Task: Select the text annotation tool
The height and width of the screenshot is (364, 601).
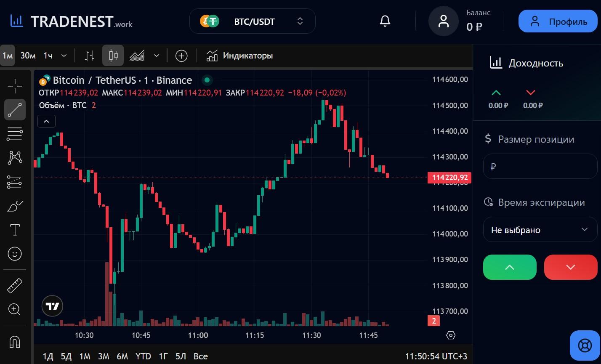Action: (x=15, y=230)
